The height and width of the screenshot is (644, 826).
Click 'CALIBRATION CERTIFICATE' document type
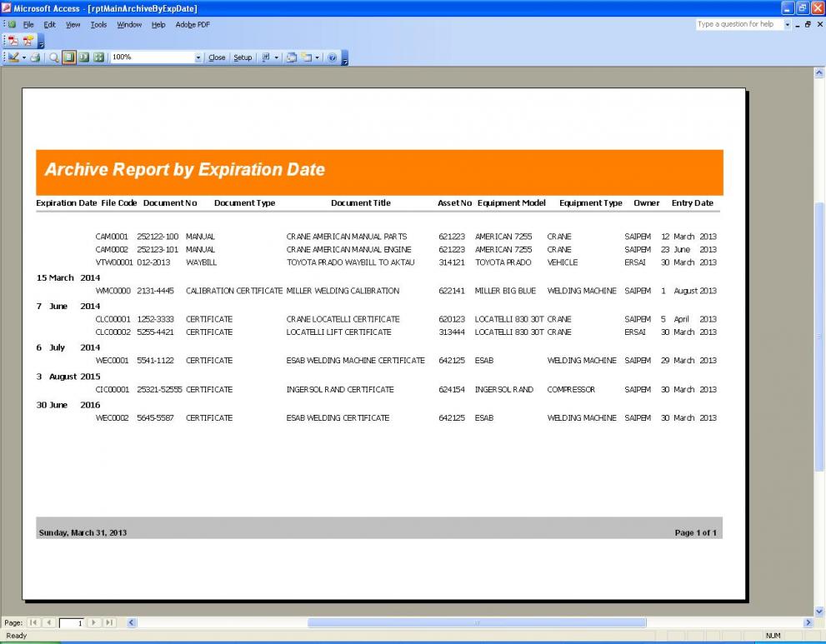234,291
